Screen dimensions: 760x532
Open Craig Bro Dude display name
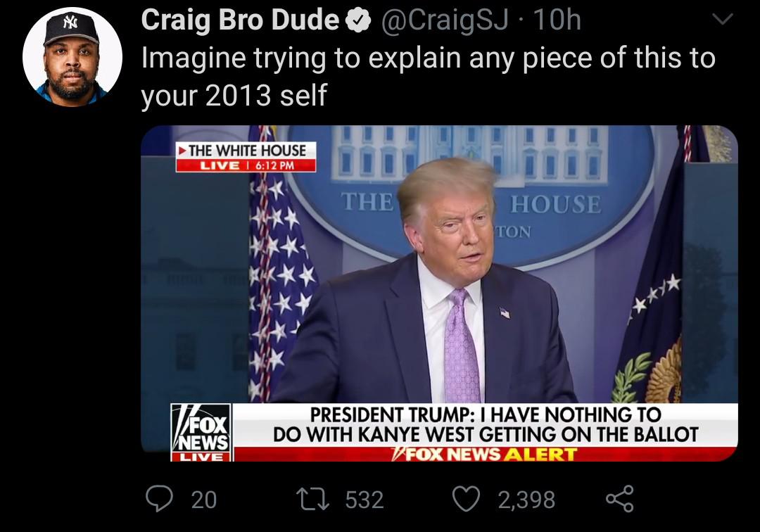(x=241, y=20)
